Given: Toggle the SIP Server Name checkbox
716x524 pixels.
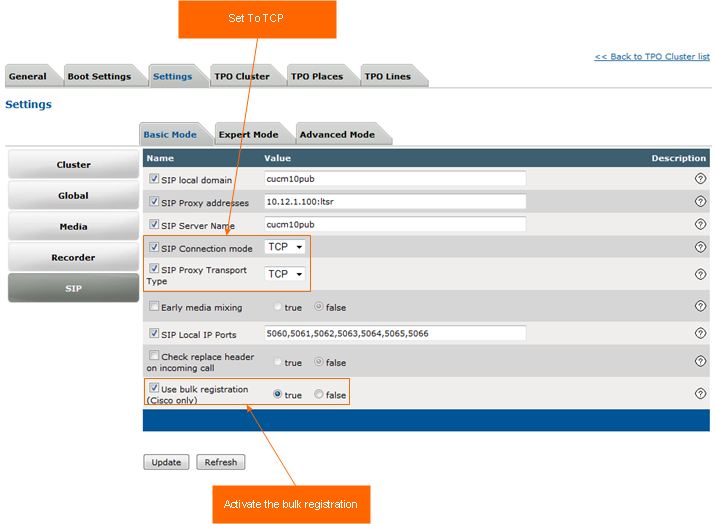Looking at the screenshot, I should pos(154,224).
